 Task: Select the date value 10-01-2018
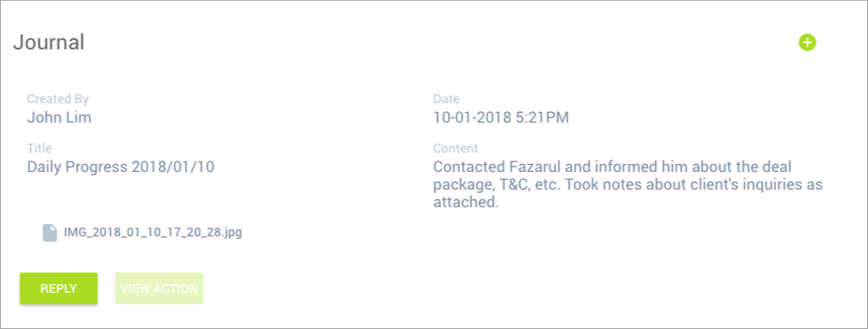472,117
